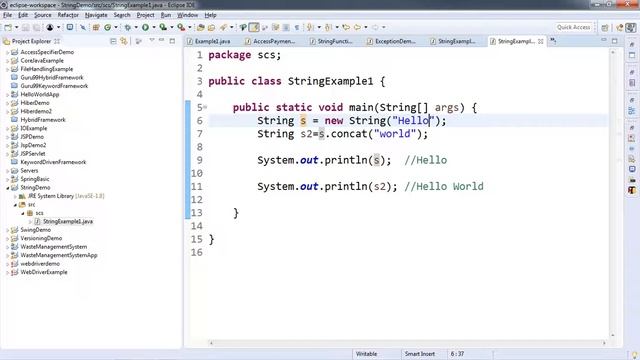Open the Window menu
Image resolution: width=640 pixels, height=360 pixels.
tap(187, 15)
